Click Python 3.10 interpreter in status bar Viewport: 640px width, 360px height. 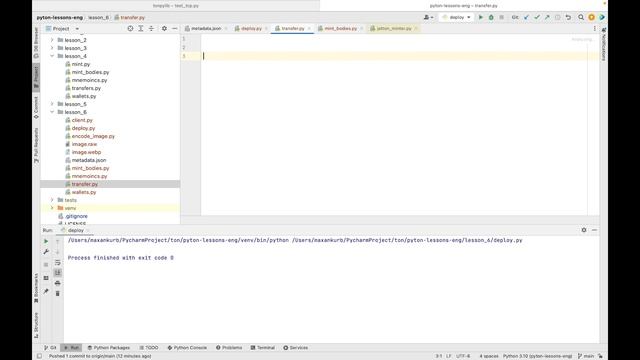(537, 356)
